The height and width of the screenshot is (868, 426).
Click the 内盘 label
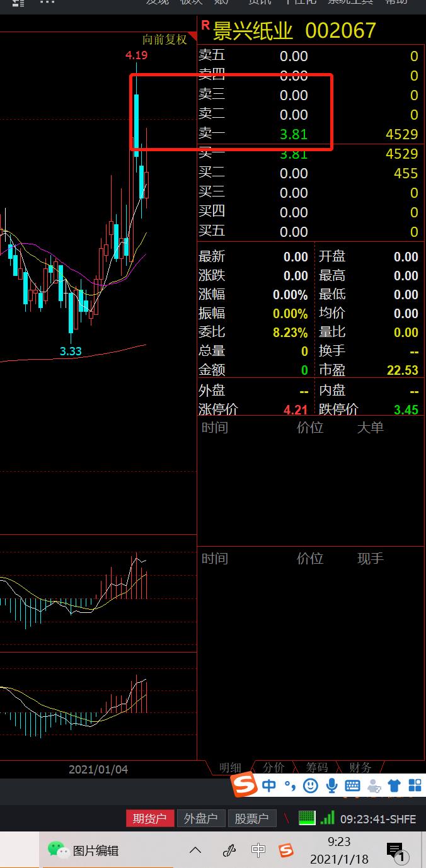point(333,390)
